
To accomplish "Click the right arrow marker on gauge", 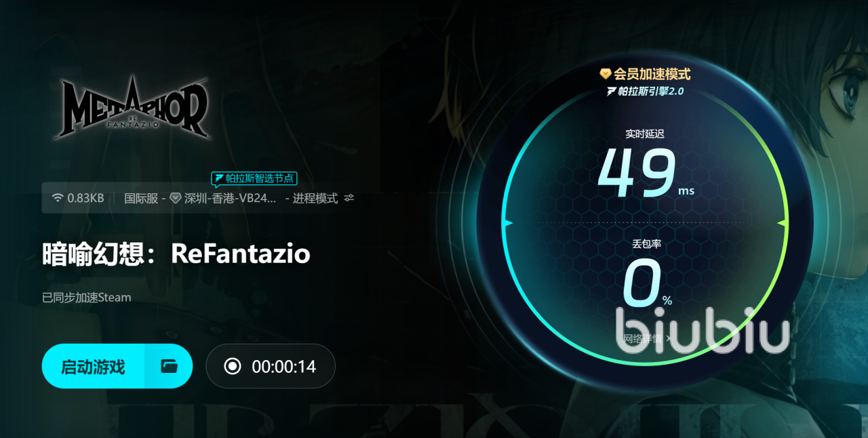I will (x=783, y=222).
